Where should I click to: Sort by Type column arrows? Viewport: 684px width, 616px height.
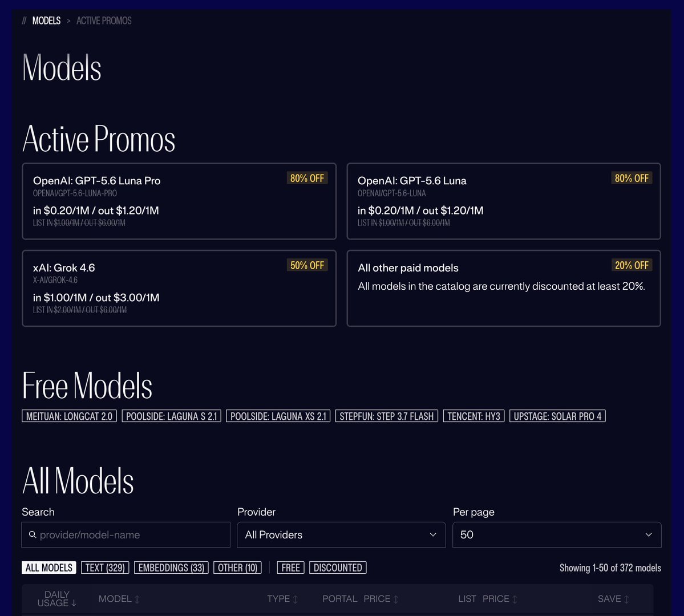(296, 599)
